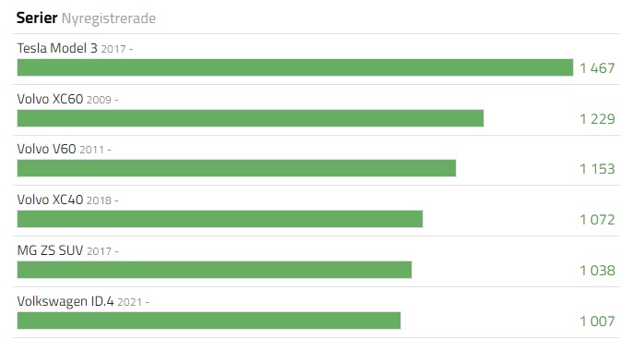Select the Volvo XC60 green bar

pyautogui.click(x=250, y=118)
